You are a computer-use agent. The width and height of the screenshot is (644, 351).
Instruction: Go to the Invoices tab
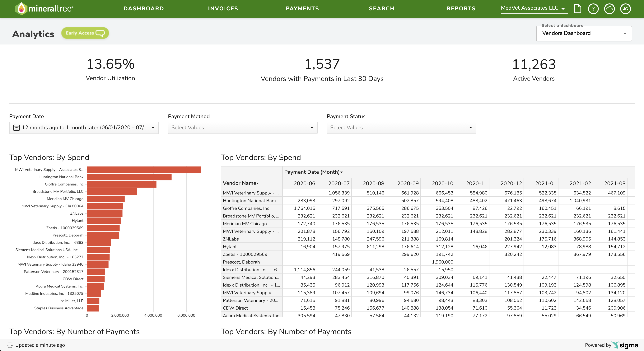223,8
